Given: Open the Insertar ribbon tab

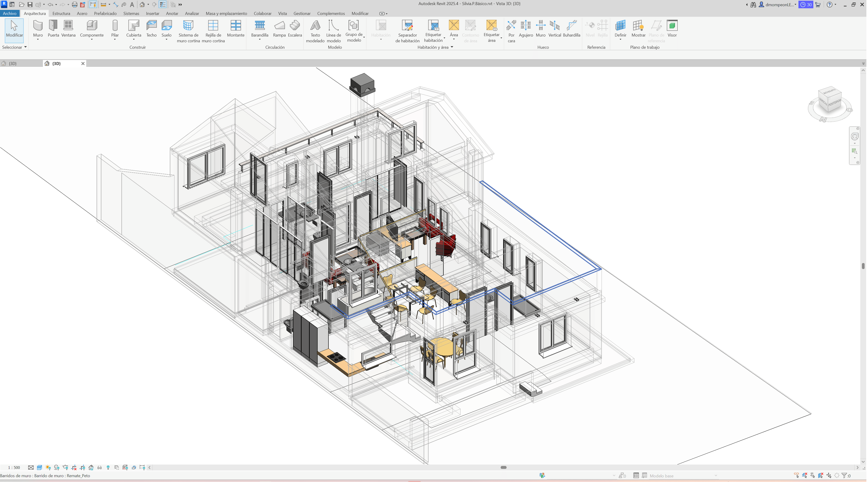Looking at the screenshot, I should 152,14.
